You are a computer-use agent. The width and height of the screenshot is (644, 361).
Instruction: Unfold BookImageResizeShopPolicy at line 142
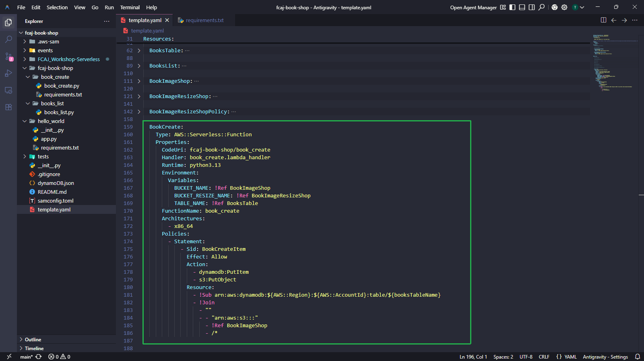tap(139, 112)
